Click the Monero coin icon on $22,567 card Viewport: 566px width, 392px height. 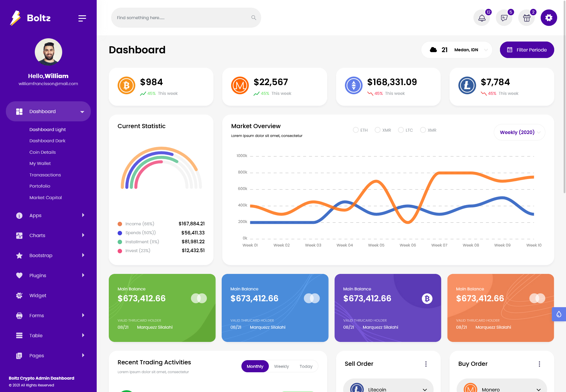pyautogui.click(x=240, y=85)
